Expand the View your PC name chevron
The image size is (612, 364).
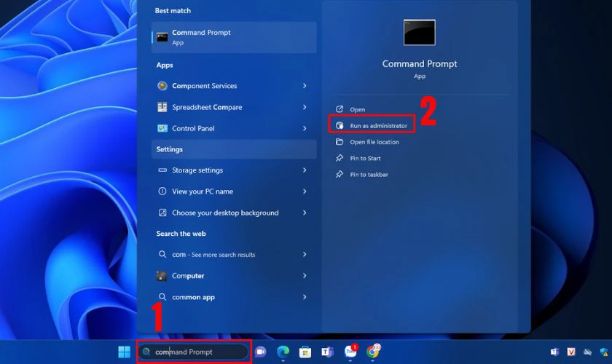305,191
